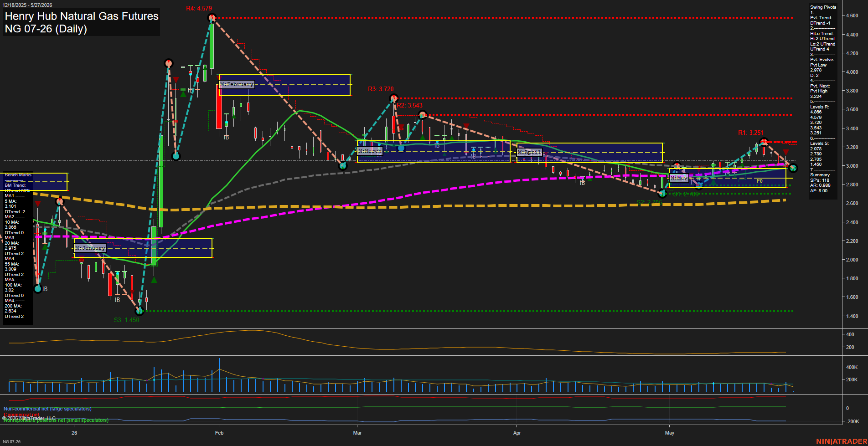Select the BM Trend: entry
Screen dimensions: 868x446
coord(15,185)
